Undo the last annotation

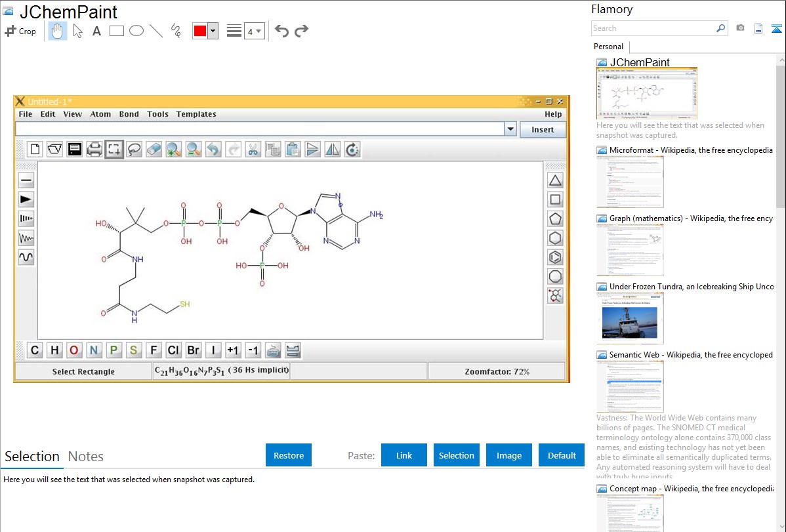pyautogui.click(x=281, y=31)
